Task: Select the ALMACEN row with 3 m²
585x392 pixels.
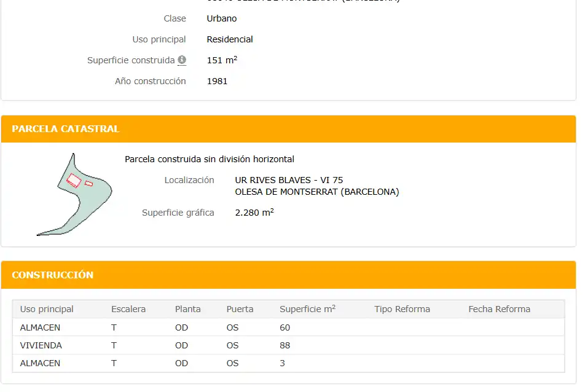Action: [x=288, y=363]
